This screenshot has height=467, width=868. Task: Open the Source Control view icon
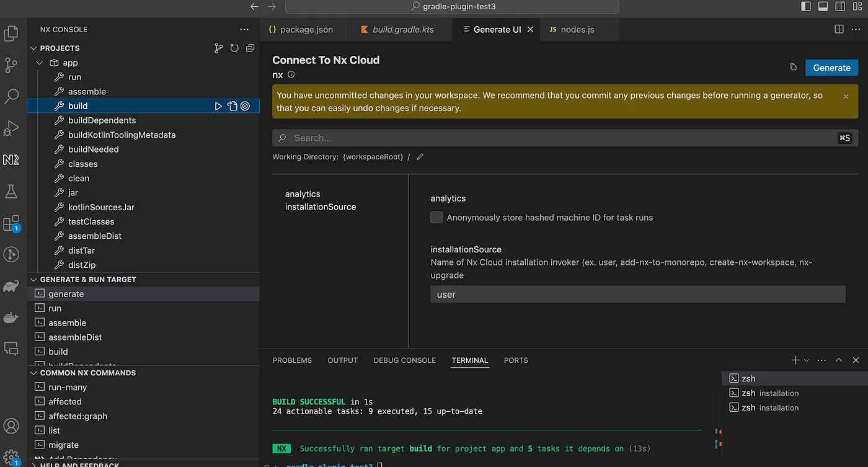11,64
